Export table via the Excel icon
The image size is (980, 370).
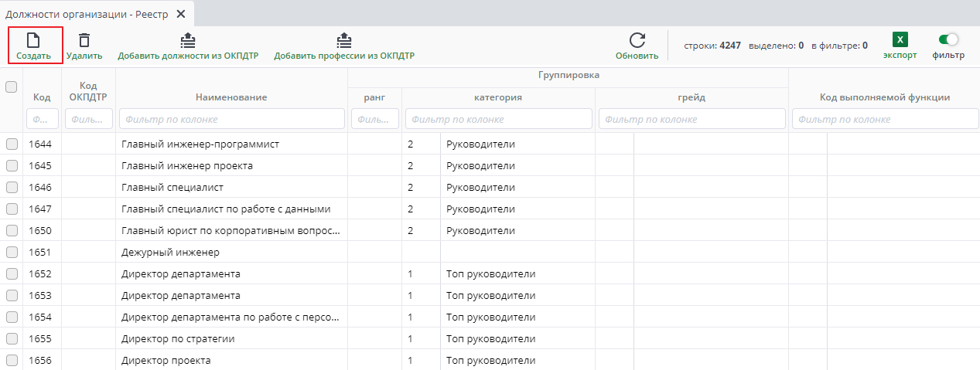[x=900, y=40]
